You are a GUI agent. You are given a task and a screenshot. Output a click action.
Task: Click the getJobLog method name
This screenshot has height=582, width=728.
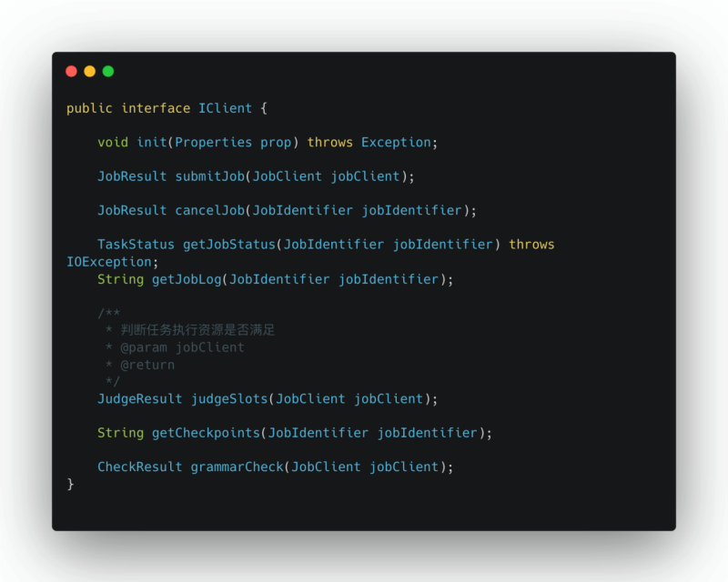(187, 280)
